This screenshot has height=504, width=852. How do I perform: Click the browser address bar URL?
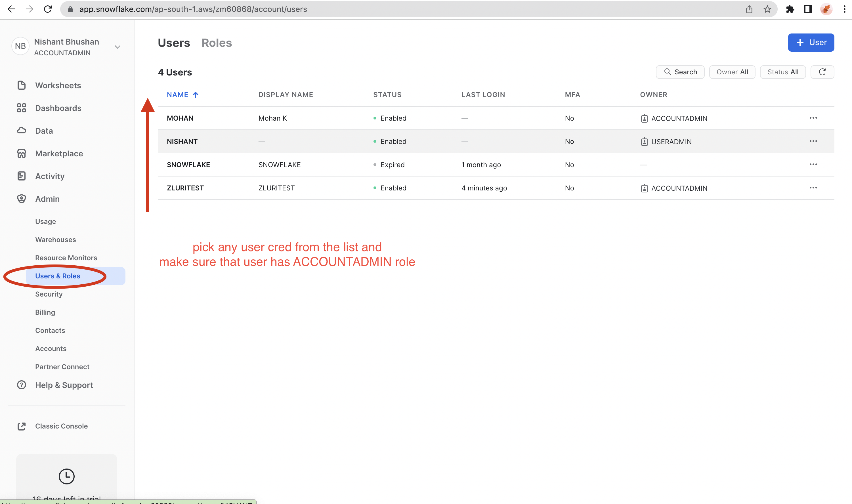pyautogui.click(x=193, y=9)
